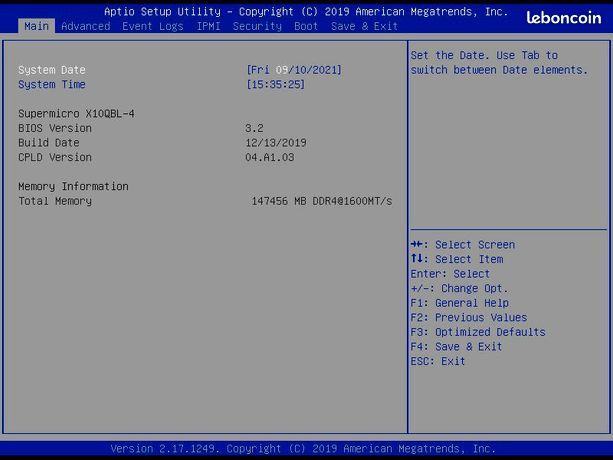The height and width of the screenshot is (460, 613).
Task: Open the Boot tab
Action: pyautogui.click(x=306, y=26)
